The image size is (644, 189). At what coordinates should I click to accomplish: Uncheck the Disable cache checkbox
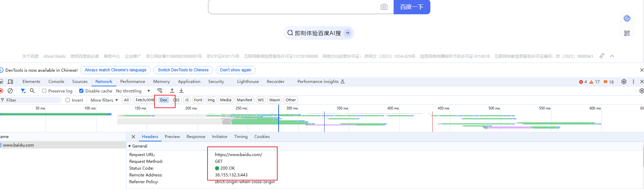point(81,91)
